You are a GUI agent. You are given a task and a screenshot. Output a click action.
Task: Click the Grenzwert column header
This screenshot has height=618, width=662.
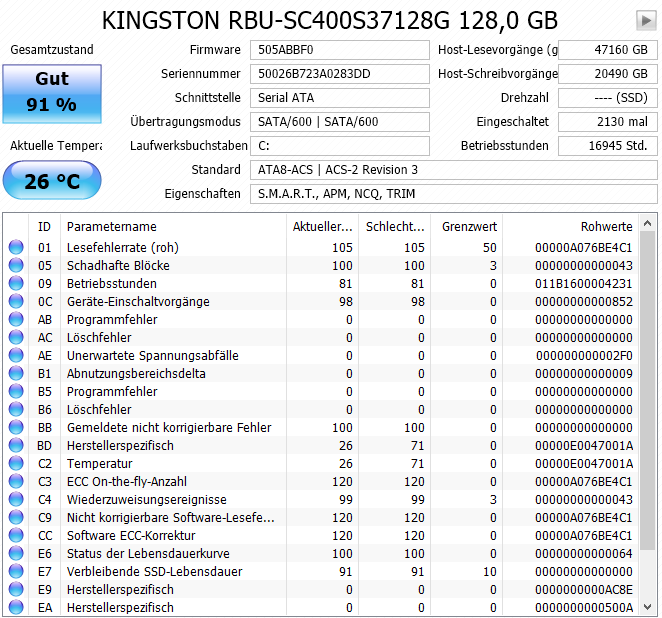(x=467, y=227)
